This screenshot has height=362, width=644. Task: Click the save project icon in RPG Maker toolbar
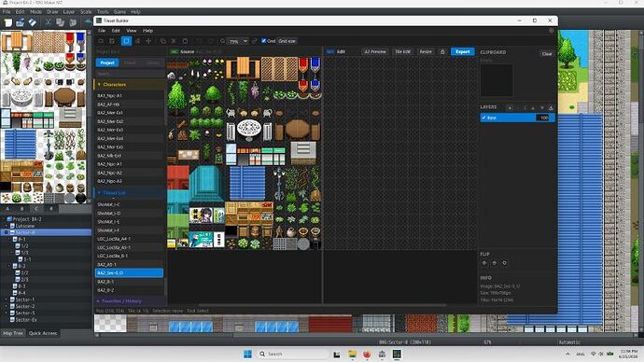click(x=32, y=22)
